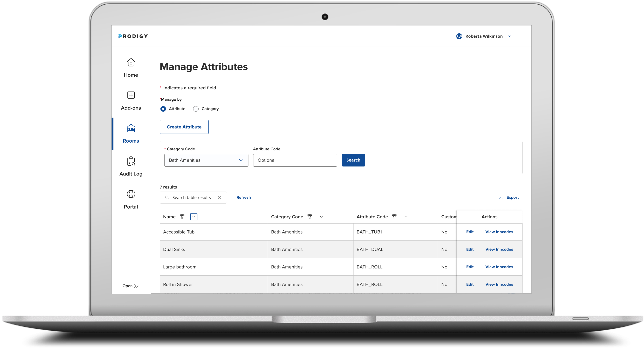This screenshot has height=356, width=644.
Task: Expand the sidebar with Open
Action: (x=130, y=286)
